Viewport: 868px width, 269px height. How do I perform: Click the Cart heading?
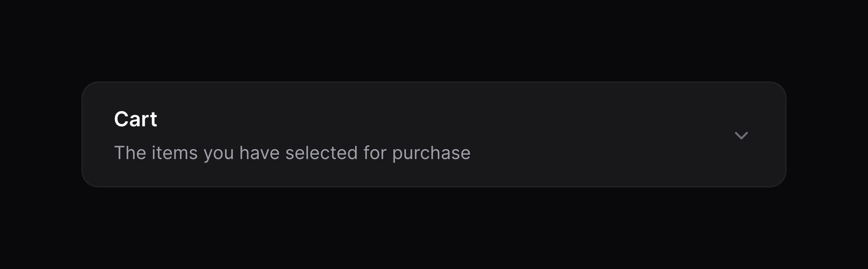coord(136,119)
